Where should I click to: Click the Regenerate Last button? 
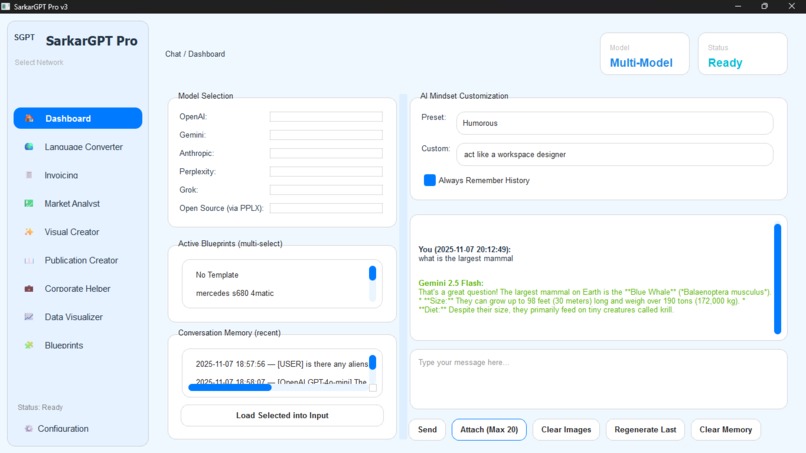[x=645, y=429]
